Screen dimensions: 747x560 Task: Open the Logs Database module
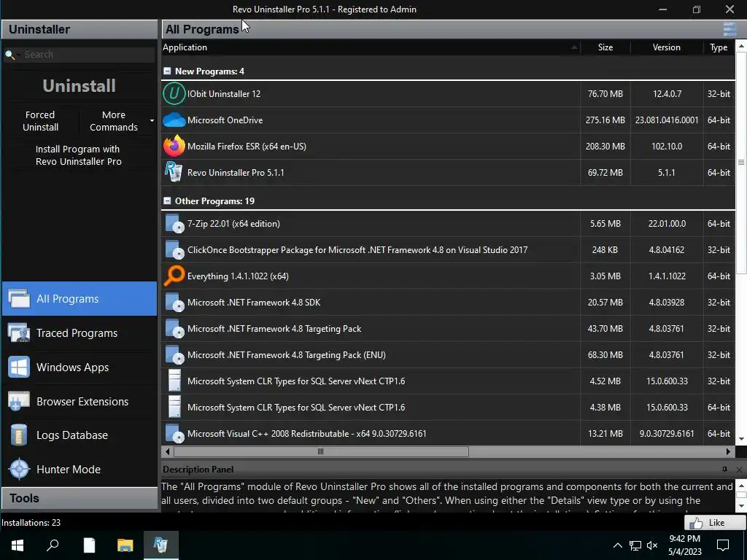80,435
